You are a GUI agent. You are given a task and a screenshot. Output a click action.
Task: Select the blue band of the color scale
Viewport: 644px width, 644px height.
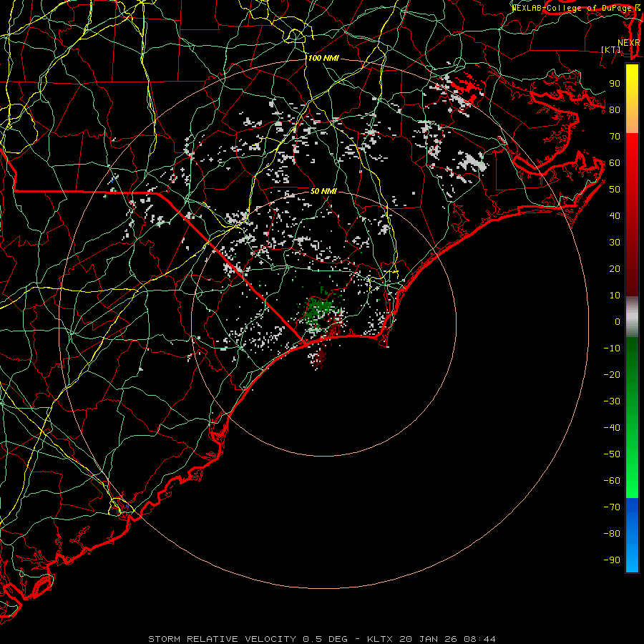[632, 535]
